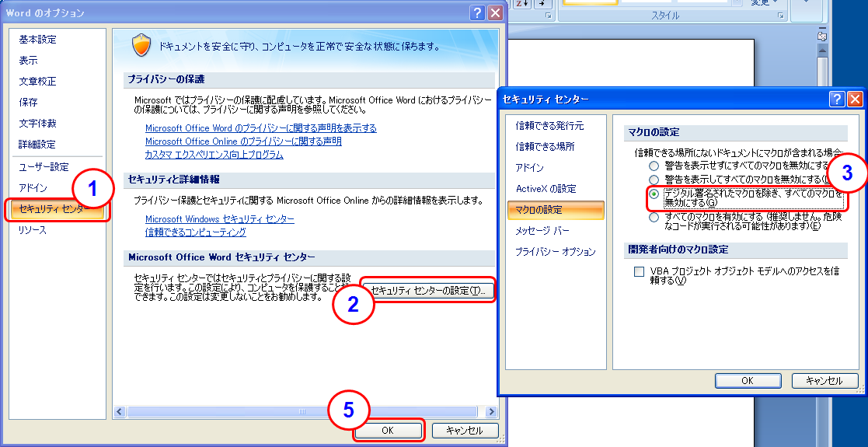The image size is (868, 447).
Task: Close the セキュリティ センター dialog window
Action: (855, 100)
